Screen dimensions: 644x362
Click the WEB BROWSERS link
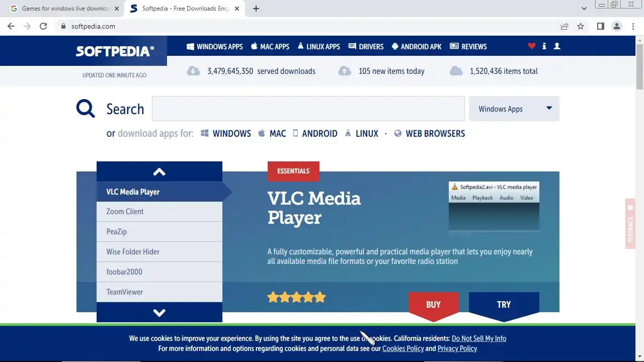point(430,133)
